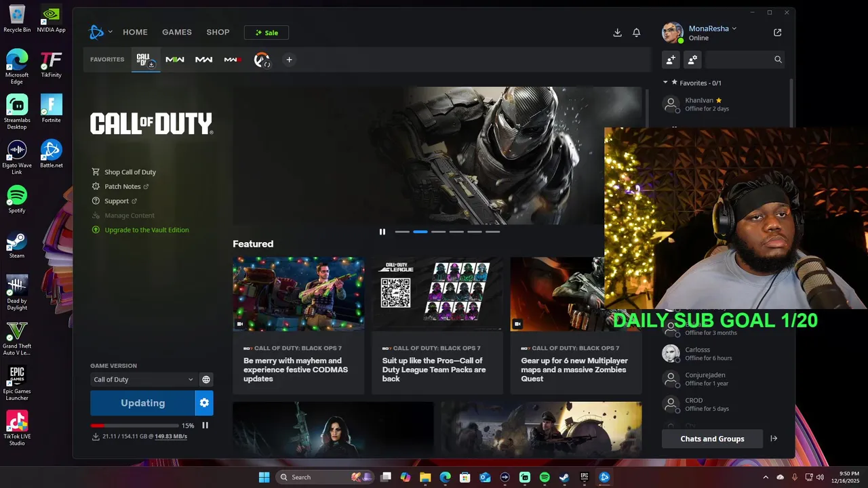Open Call of Duty League Team Packs card
The image size is (868, 488).
coord(437,325)
